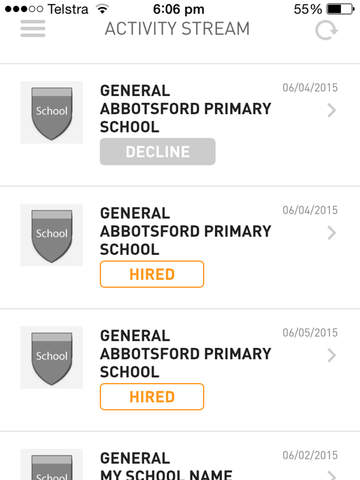Viewport: 360px width, 480px height.
Task: Select the third ABBOTSFORD PRIMARY SCHOOL entry title
Action: pos(186,354)
